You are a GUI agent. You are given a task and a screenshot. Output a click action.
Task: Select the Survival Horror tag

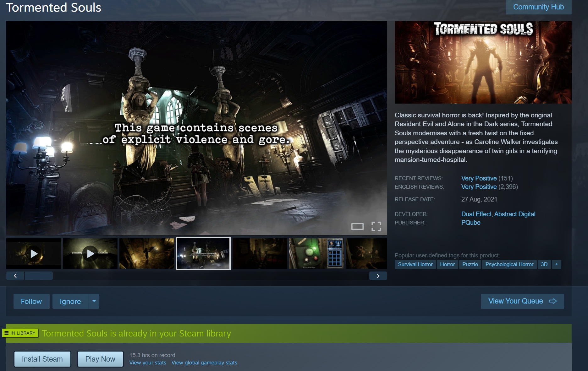(x=415, y=264)
